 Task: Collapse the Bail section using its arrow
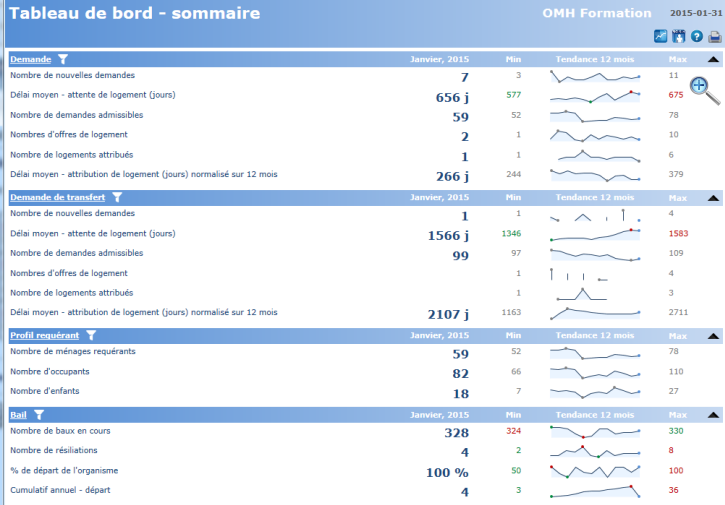712,414
